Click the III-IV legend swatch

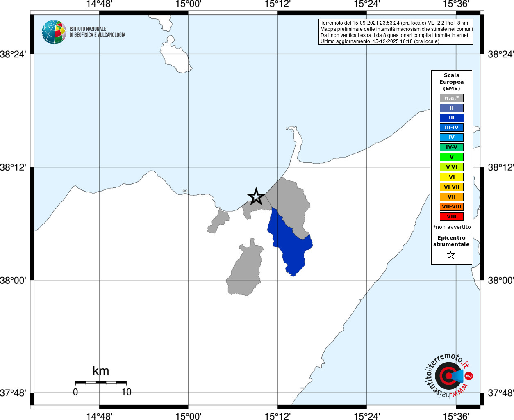pyautogui.click(x=452, y=128)
